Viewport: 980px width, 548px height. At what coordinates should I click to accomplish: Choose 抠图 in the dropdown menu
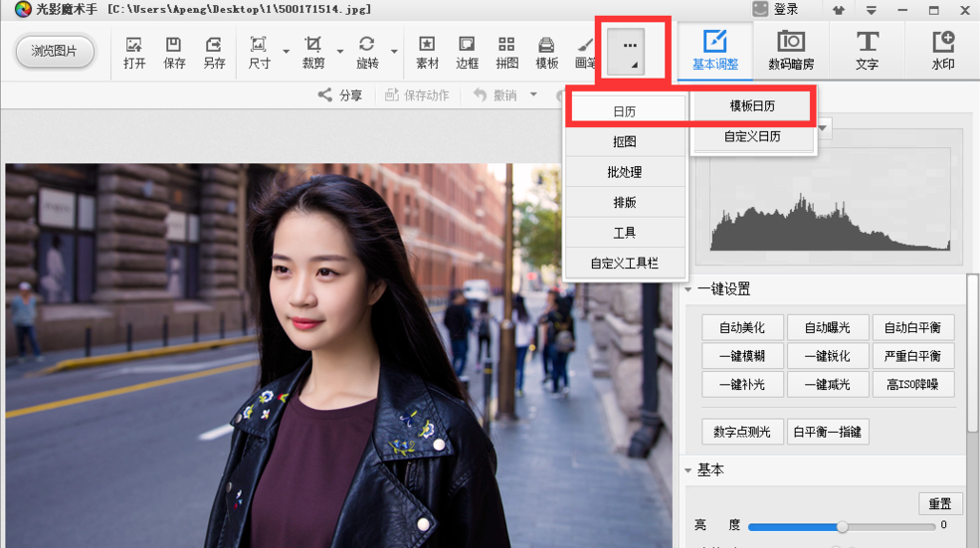624,142
